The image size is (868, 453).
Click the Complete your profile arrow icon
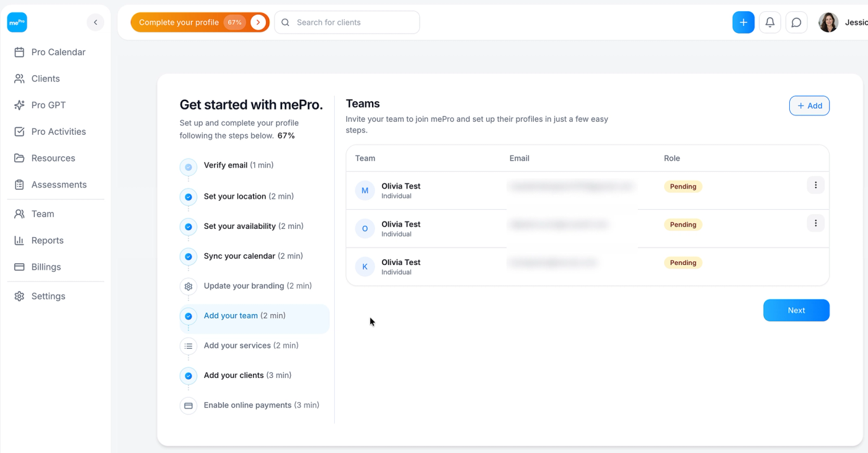[x=259, y=22]
